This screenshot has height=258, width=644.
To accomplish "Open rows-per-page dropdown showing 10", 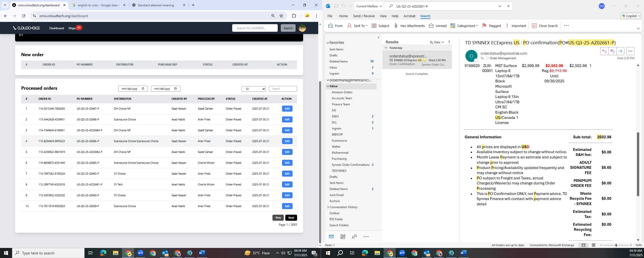I will pyautogui.click(x=254, y=89).
